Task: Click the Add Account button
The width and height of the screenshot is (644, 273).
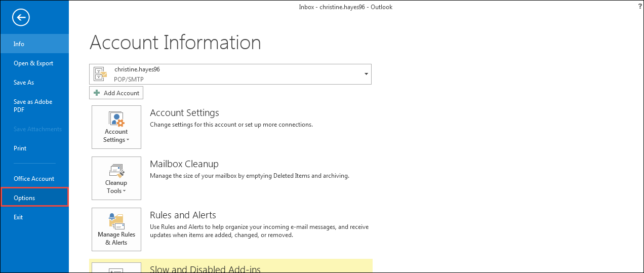Action: (x=116, y=93)
